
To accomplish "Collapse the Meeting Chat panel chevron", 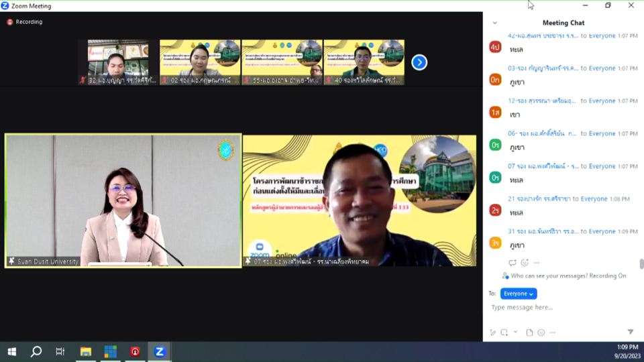I will pos(495,23).
